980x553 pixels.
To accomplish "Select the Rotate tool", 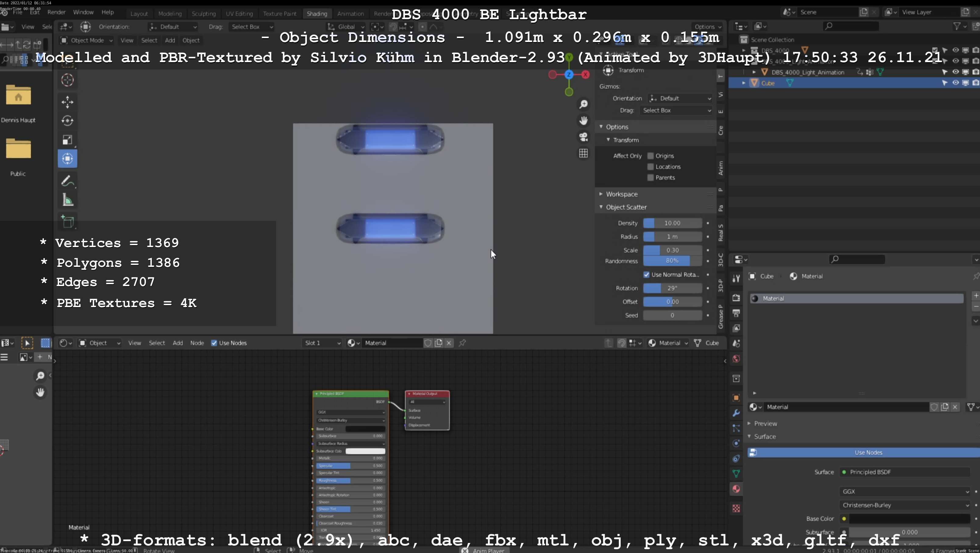I will coord(67,121).
